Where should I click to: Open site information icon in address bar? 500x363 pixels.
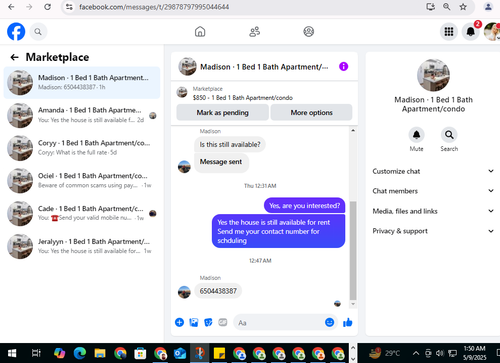tap(69, 7)
